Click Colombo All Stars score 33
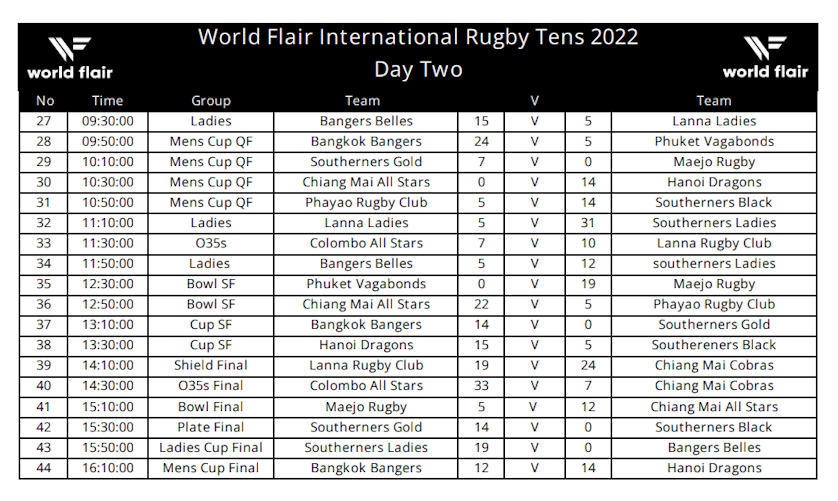This screenshot has width=838, height=501. (x=481, y=386)
